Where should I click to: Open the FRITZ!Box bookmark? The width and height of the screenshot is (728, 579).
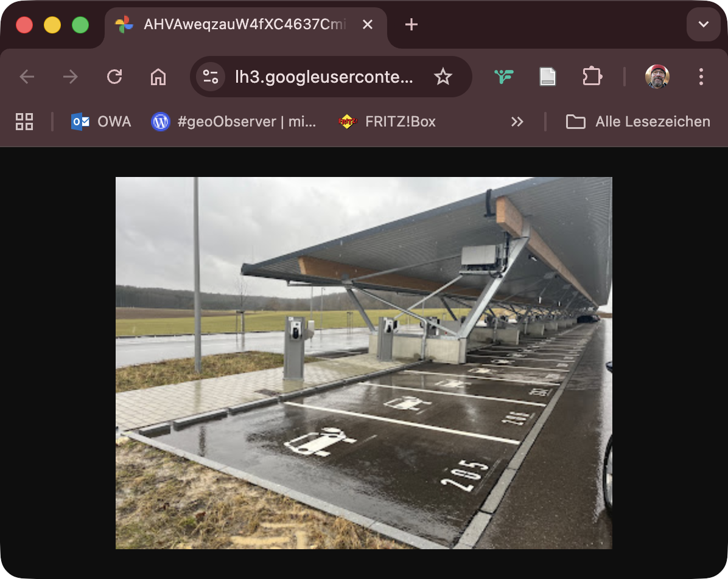point(387,122)
